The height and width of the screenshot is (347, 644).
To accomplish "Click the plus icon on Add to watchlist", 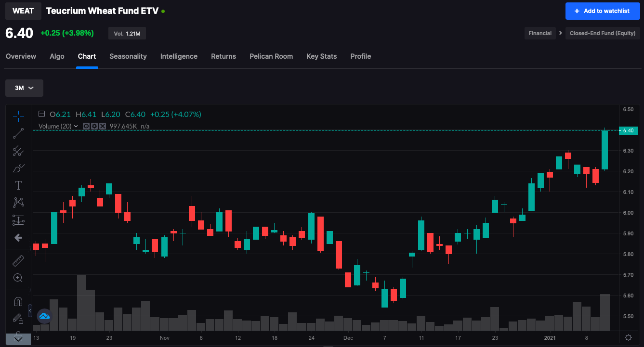I will pyautogui.click(x=577, y=11).
